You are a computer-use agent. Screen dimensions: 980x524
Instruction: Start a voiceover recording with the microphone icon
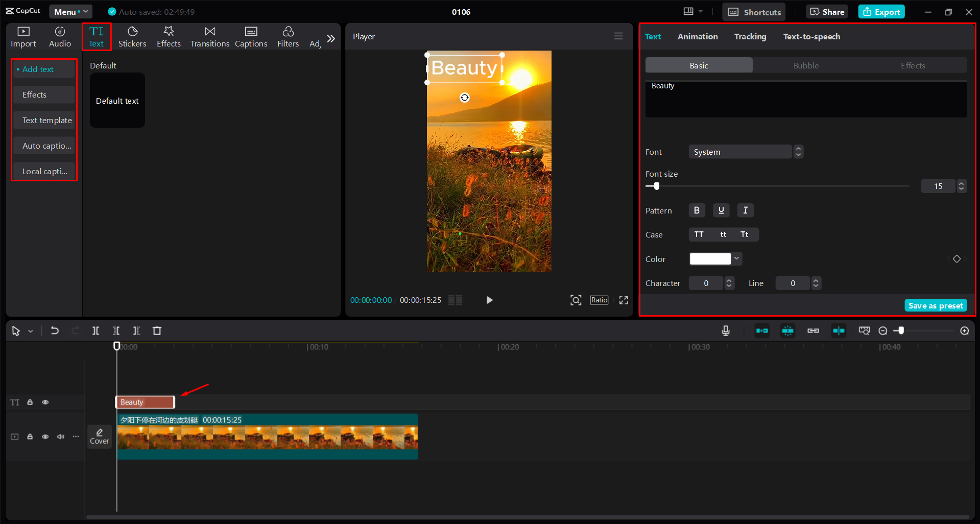click(x=725, y=330)
